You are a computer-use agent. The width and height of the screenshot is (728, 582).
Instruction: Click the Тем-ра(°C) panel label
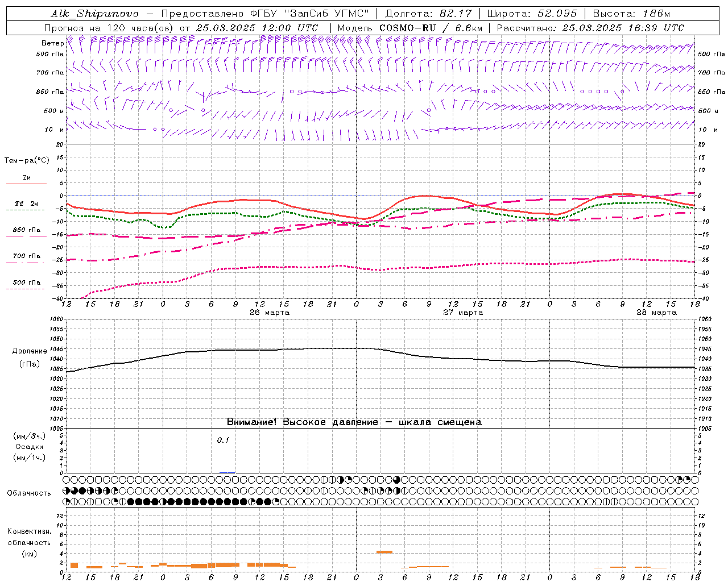click(27, 161)
